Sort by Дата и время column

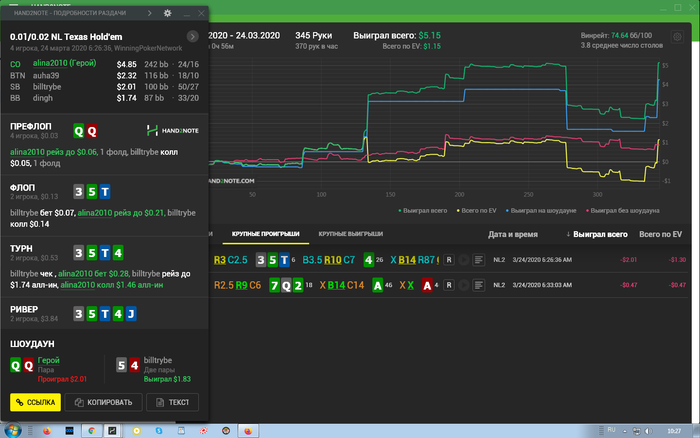point(512,234)
